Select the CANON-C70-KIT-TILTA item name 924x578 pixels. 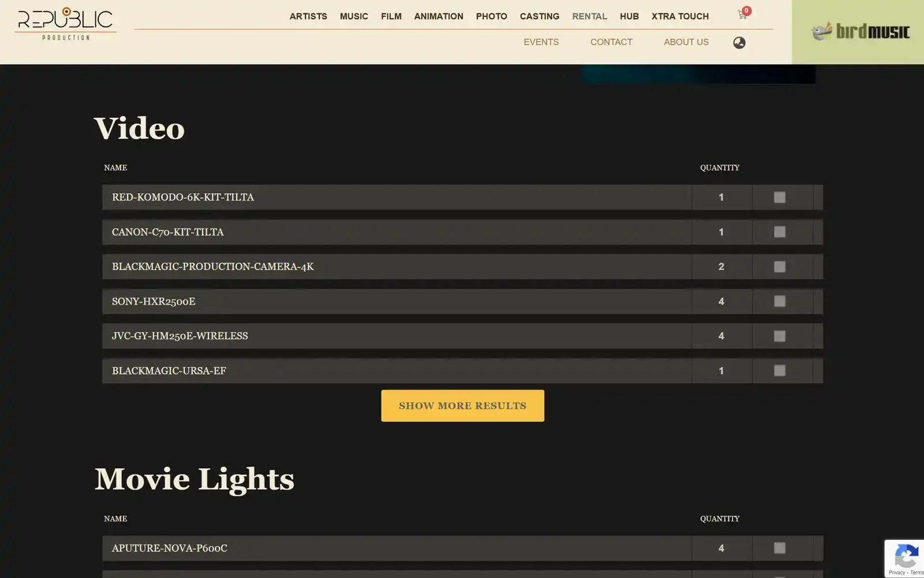[168, 232]
